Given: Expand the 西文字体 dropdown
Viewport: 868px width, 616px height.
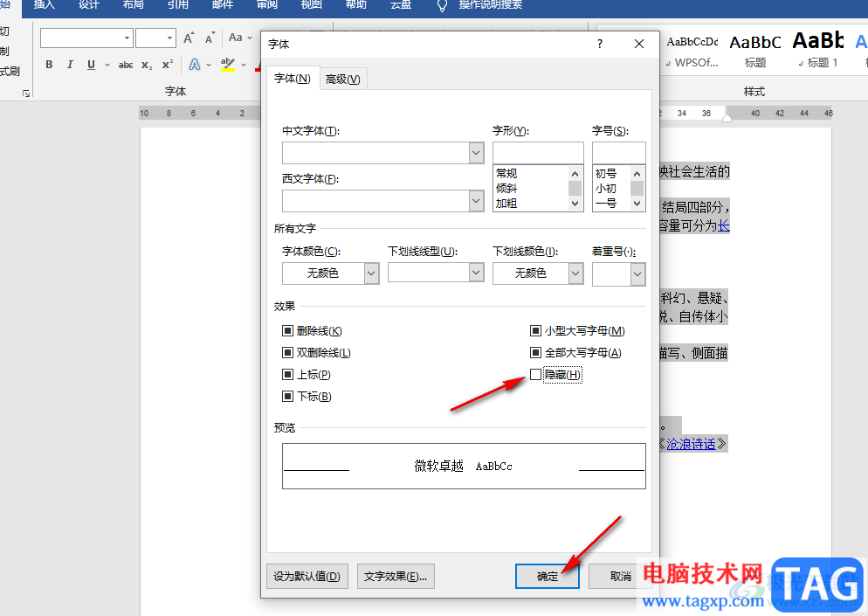Looking at the screenshot, I should click(476, 201).
